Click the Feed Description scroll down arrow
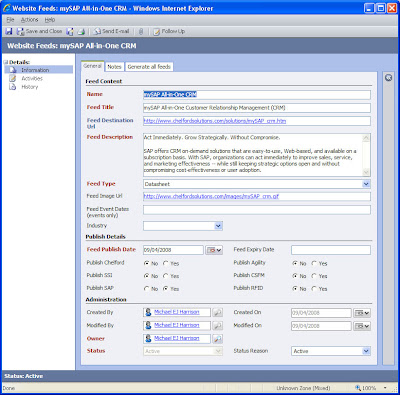The image size is (400, 395). [366, 172]
